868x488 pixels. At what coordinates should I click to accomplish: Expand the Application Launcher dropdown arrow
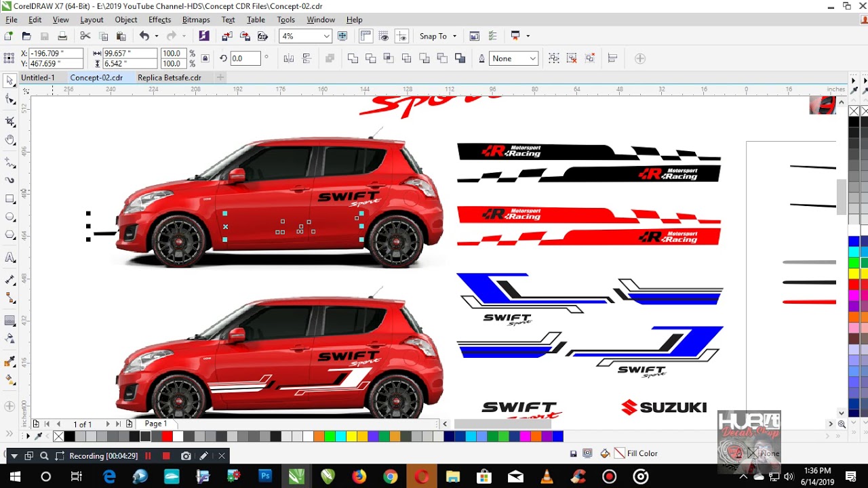pos(528,36)
